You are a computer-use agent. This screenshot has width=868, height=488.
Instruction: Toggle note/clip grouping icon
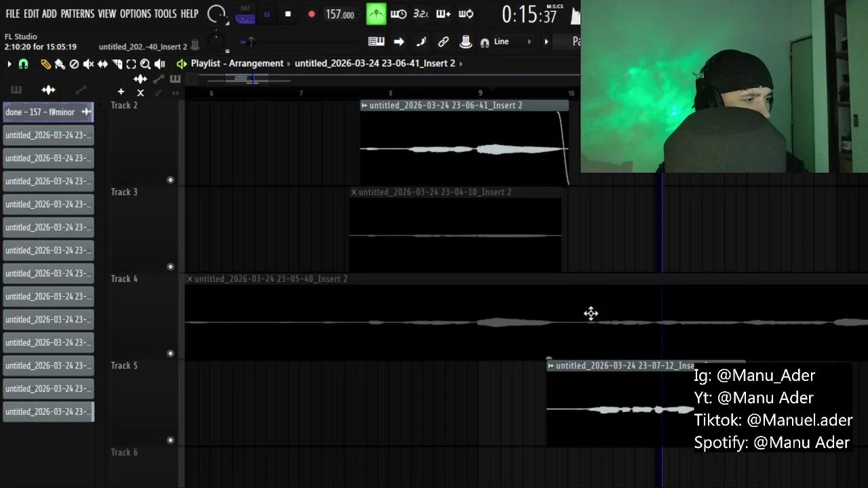click(x=421, y=42)
